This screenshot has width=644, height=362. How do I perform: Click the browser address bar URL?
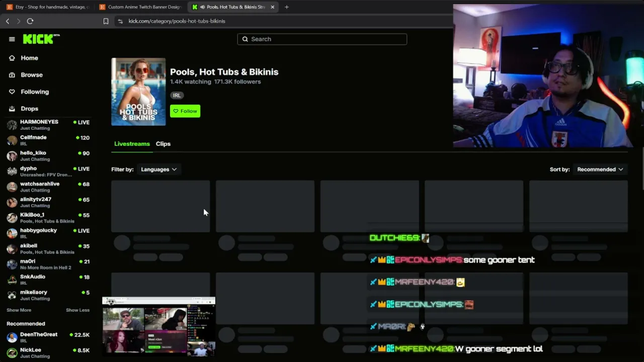tap(177, 21)
